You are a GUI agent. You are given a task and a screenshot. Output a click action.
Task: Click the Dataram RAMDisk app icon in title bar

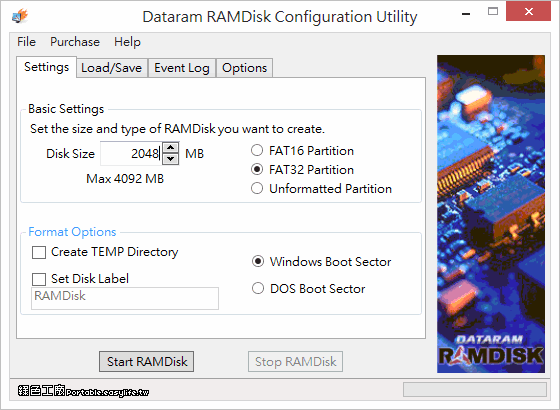pyautogui.click(x=20, y=16)
